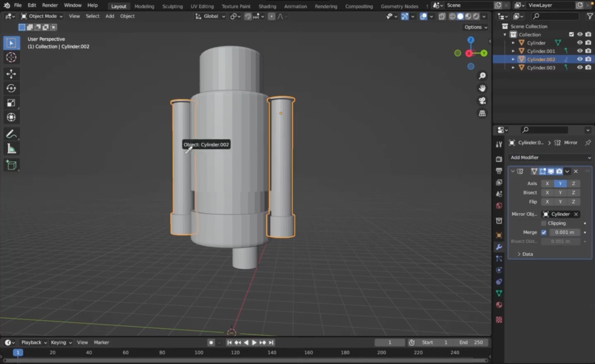Open the Add Modifier dropdown
The image size is (595, 364).
tap(550, 157)
